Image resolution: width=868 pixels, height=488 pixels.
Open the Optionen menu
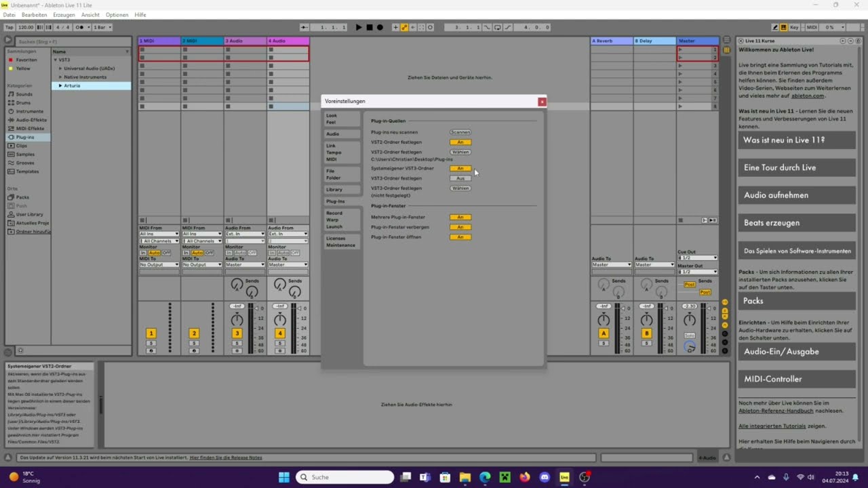[x=117, y=15]
